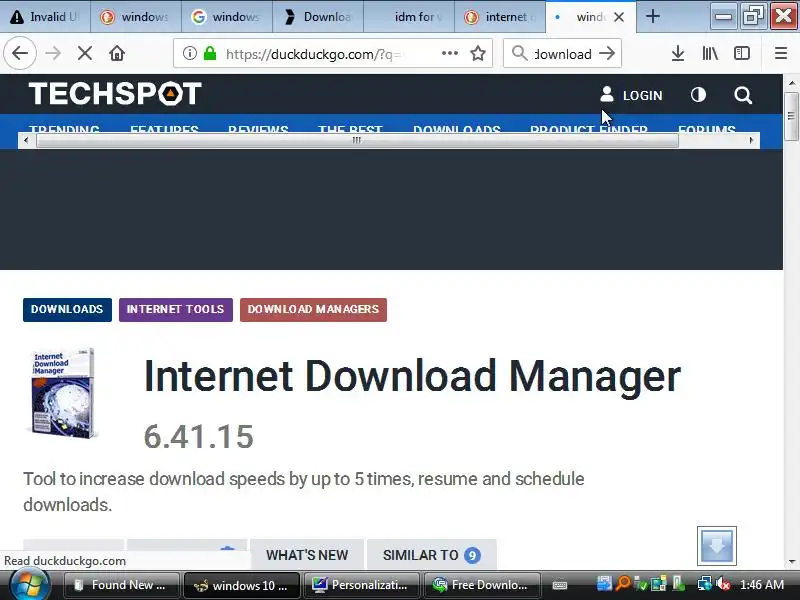
Task: Switch to the internet tab
Action: (499, 17)
